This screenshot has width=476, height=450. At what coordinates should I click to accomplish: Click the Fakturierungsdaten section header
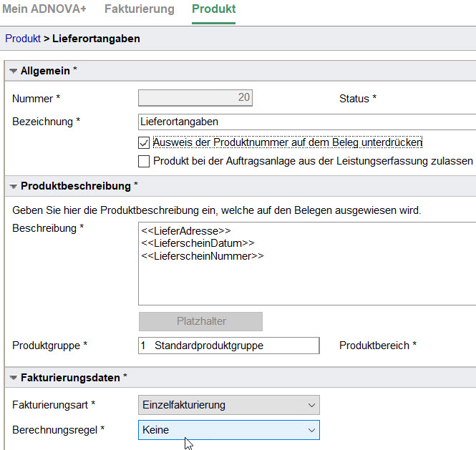coord(241,378)
